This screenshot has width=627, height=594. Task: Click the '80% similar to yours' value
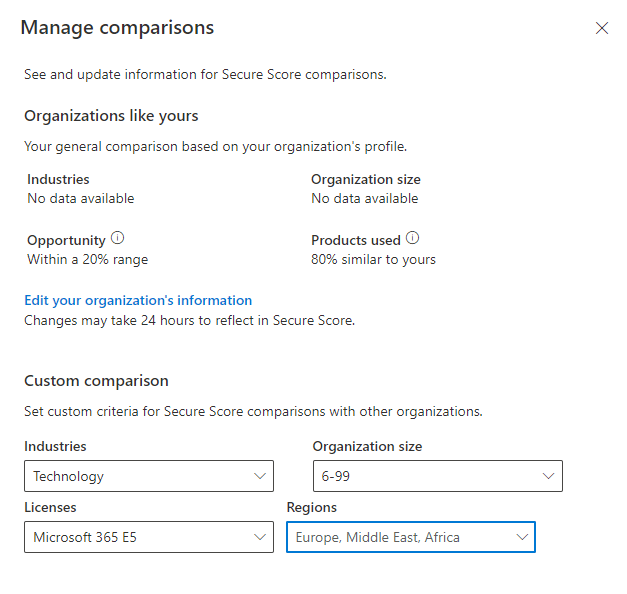click(x=373, y=259)
